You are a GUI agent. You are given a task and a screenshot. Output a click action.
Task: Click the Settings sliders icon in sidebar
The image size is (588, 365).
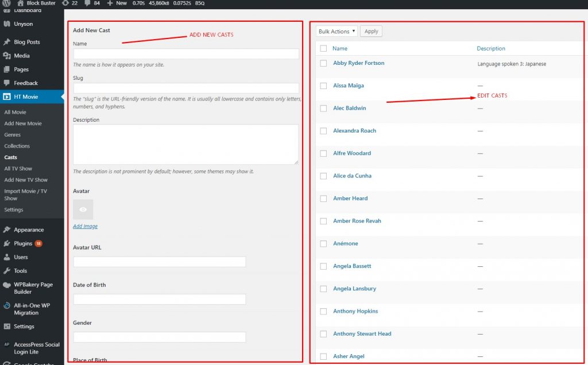[x=7, y=327]
